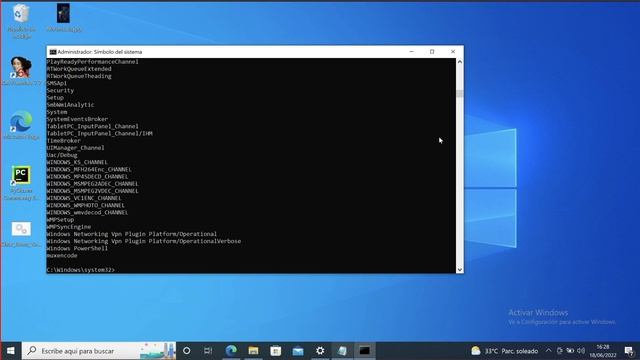Open the weather widget showing 33°C
640x360 pixels.
pyautogui.click(x=504, y=351)
